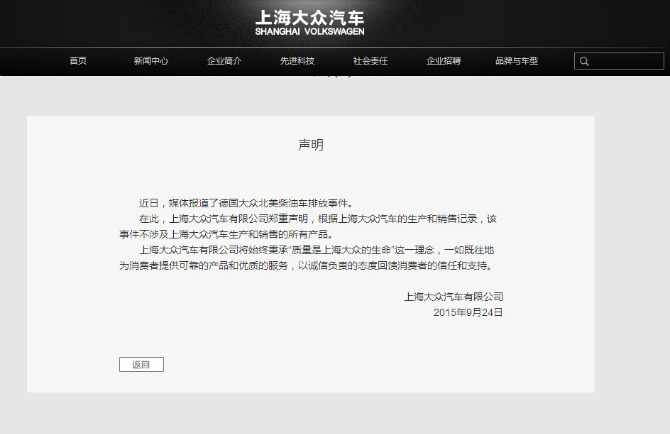The width and height of the screenshot is (670, 434).
Task: Open the 首页 home menu item
Action: pyautogui.click(x=78, y=61)
